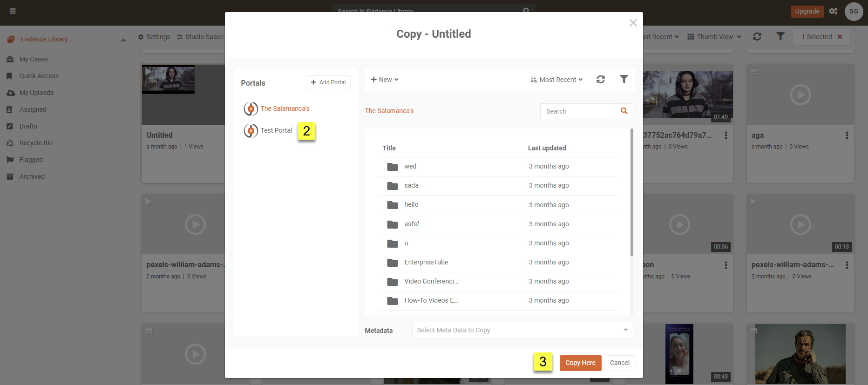Click the library refresh icon in toolbar
Screen dimensions: 868x385
point(757,37)
